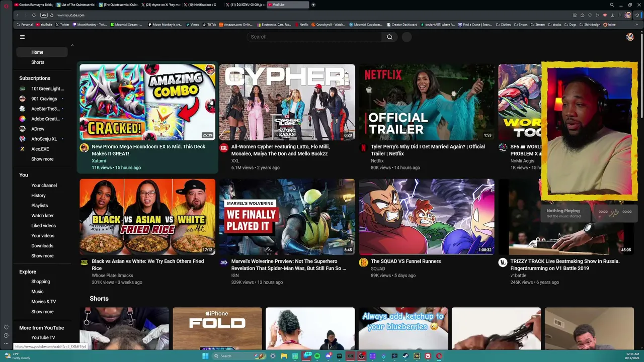
Task: Open Watch later in the sidebar
Action: [x=42, y=216]
